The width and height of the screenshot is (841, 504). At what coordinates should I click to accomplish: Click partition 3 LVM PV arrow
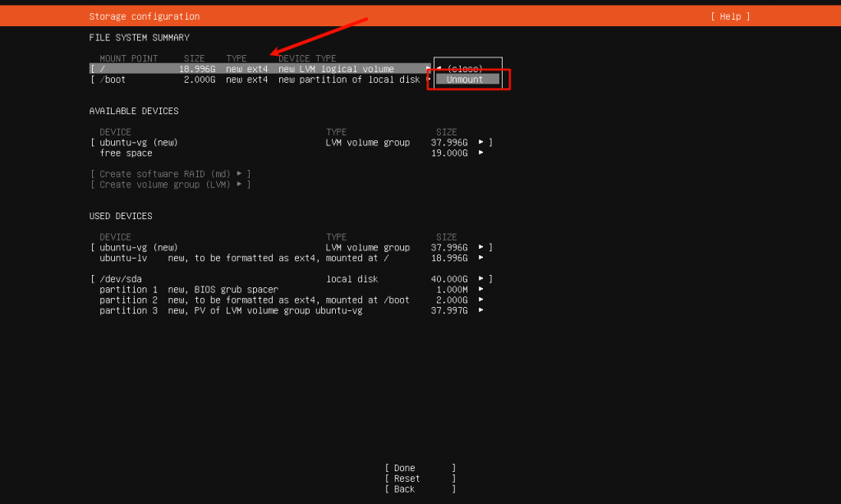pyautogui.click(x=481, y=311)
